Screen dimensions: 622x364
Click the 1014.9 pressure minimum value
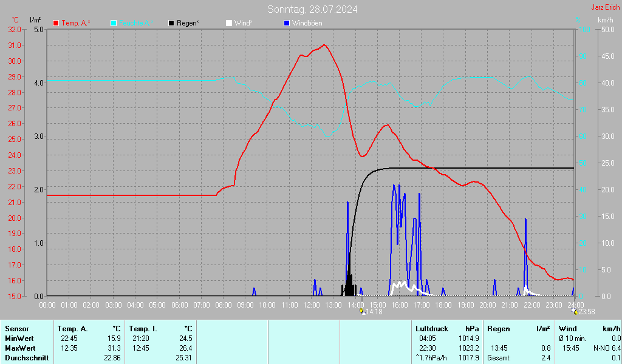click(469, 339)
